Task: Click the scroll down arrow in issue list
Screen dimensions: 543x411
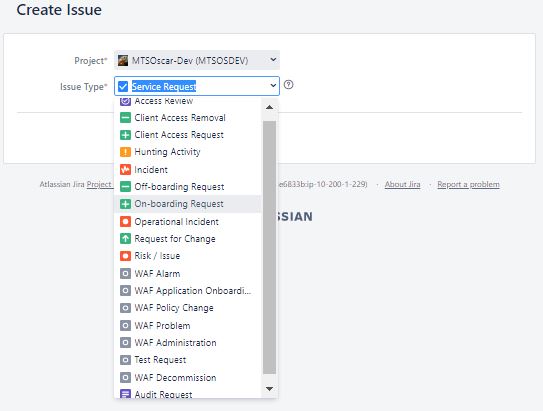Action: 269,388
